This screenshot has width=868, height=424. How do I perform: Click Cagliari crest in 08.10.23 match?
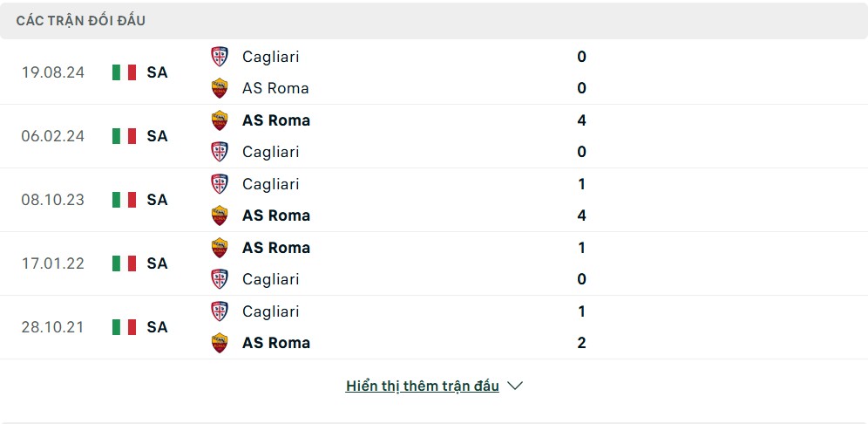pyautogui.click(x=220, y=184)
